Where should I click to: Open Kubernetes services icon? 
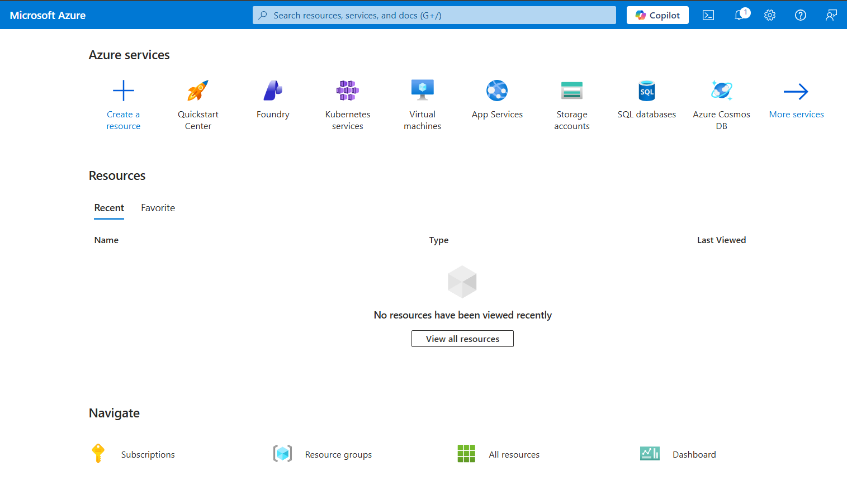[348, 91]
